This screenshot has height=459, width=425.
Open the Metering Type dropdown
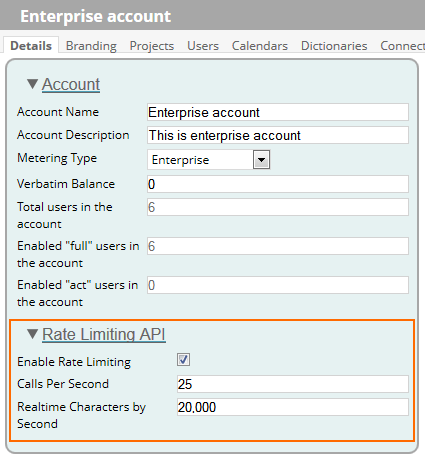pos(209,160)
